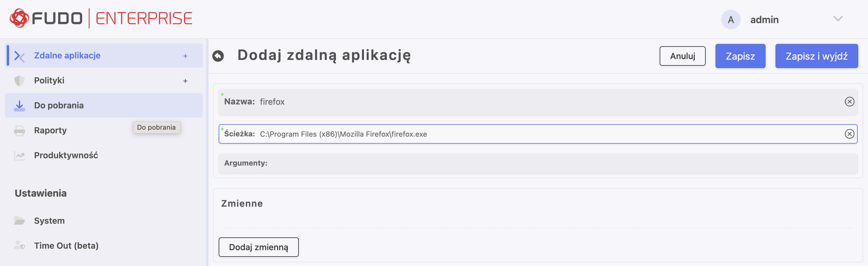Click the Zdalne aplikacje sidebar icon
The width and height of the screenshot is (868, 266).
click(x=19, y=56)
